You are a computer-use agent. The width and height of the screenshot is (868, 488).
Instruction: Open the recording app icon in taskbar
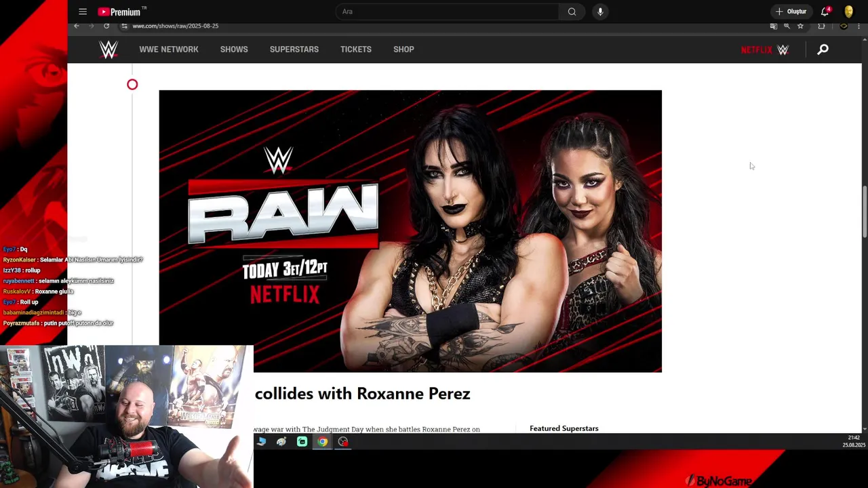(343, 442)
